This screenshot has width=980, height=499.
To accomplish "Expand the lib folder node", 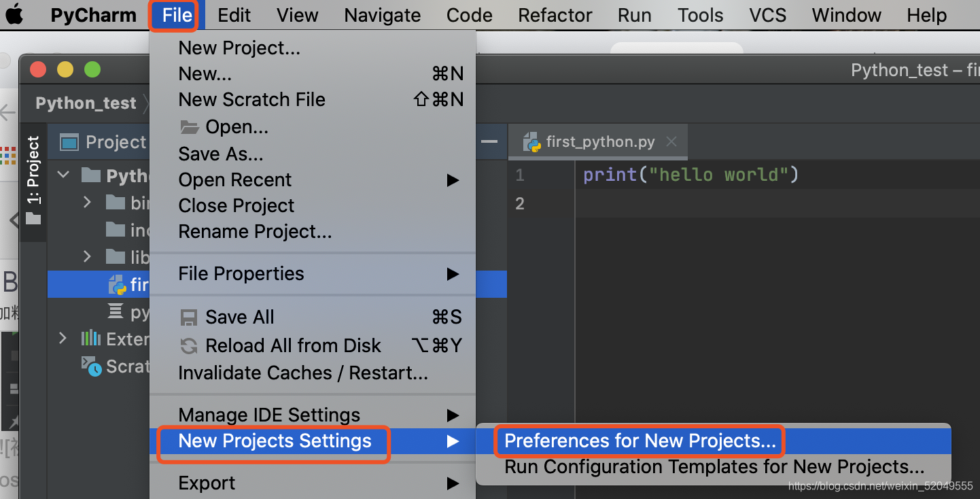I will (87, 256).
